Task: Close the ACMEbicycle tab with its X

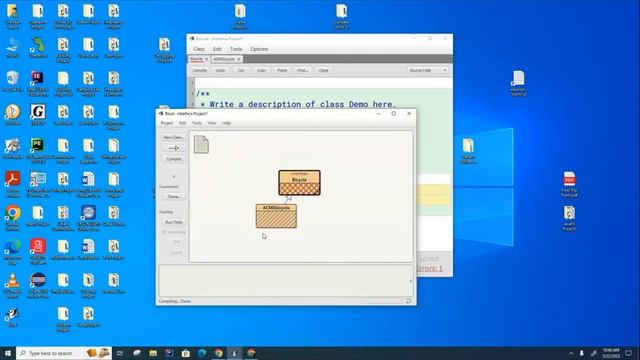Action: click(x=239, y=59)
